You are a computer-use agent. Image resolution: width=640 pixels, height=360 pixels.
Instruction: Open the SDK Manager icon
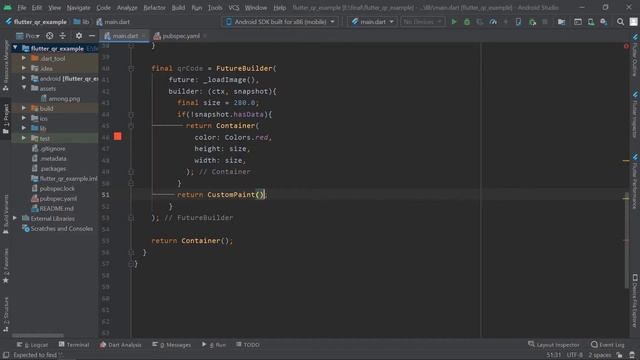[604, 22]
